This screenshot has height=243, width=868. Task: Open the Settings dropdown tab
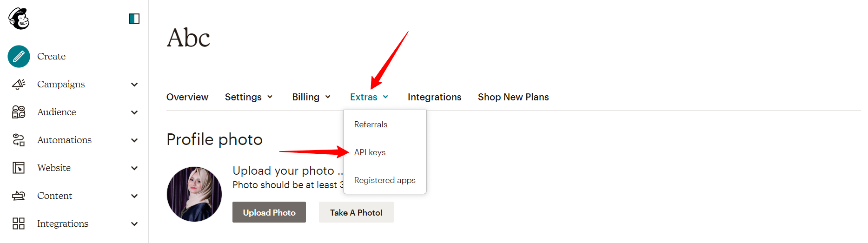(249, 97)
